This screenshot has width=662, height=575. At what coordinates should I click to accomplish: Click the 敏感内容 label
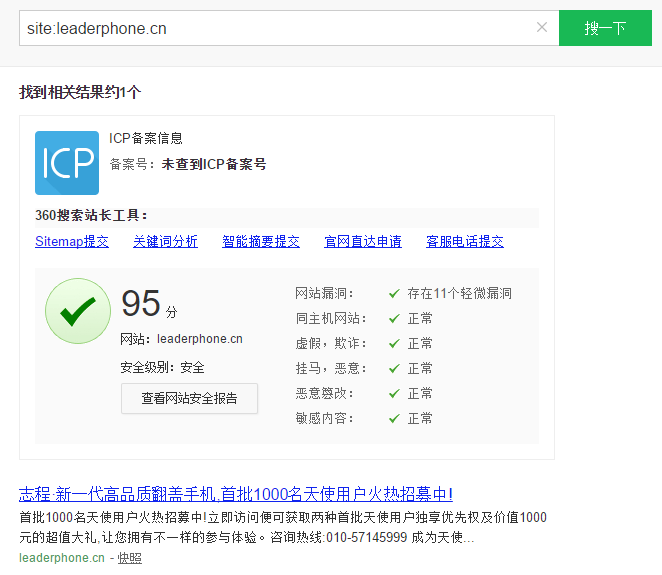324,418
